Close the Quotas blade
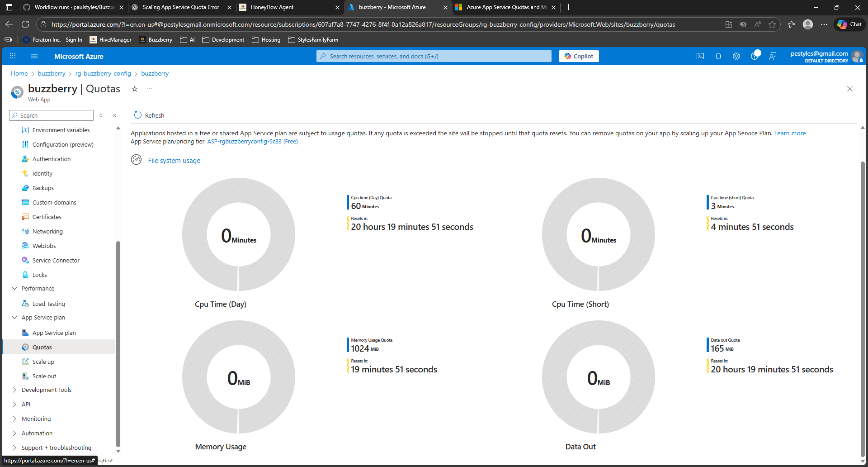868x467 pixels. [x=850, y=89]
